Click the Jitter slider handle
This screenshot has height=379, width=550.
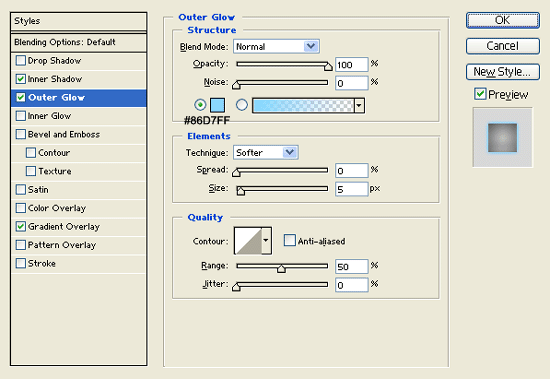point(236,287)
